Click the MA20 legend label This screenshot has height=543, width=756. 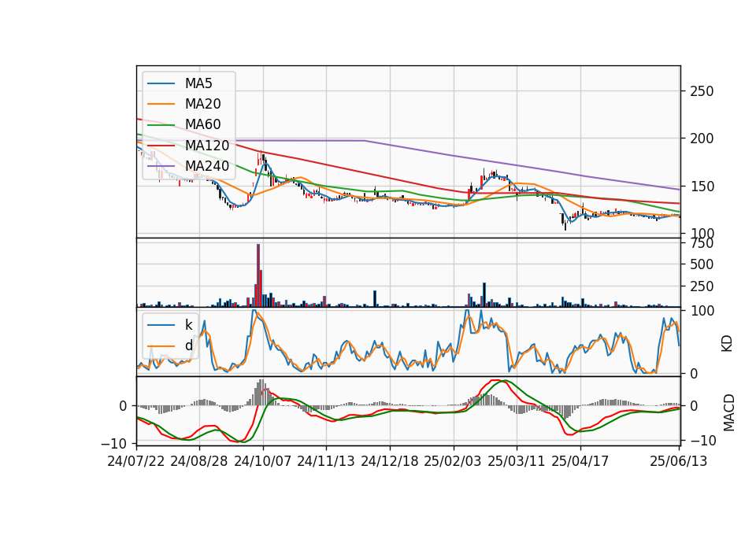tap(202, 104)
